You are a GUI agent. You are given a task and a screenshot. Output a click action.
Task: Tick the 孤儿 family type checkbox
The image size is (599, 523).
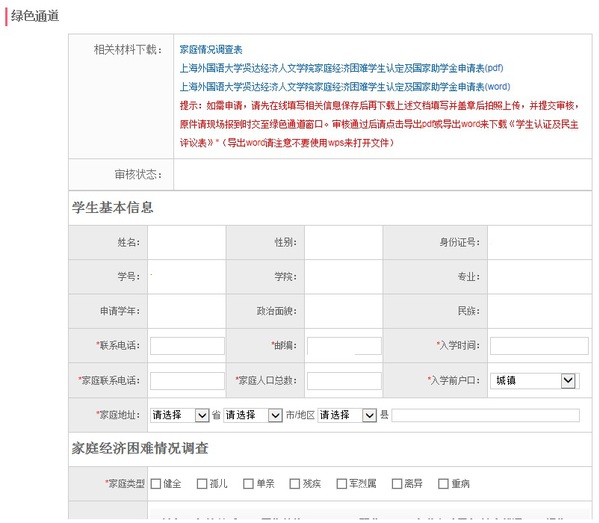202,484
